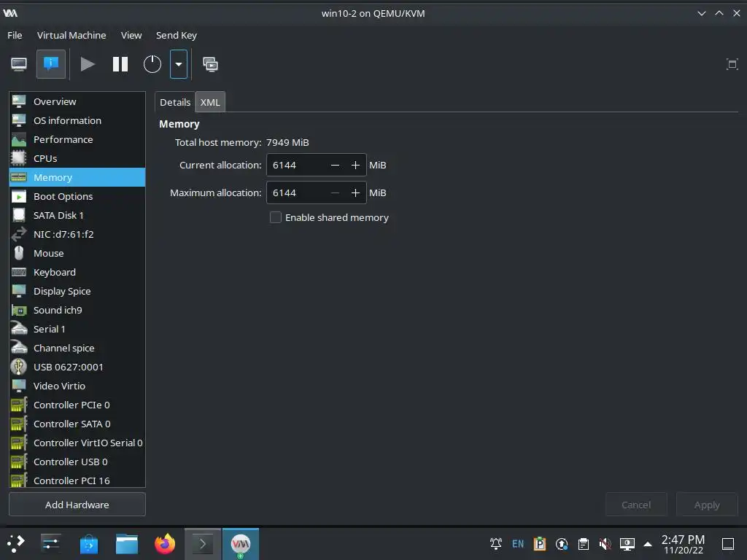Viewport: 747px width, 560px height.
Task: Open Dolphin file manager in taskbar
Action: [127, 543]
